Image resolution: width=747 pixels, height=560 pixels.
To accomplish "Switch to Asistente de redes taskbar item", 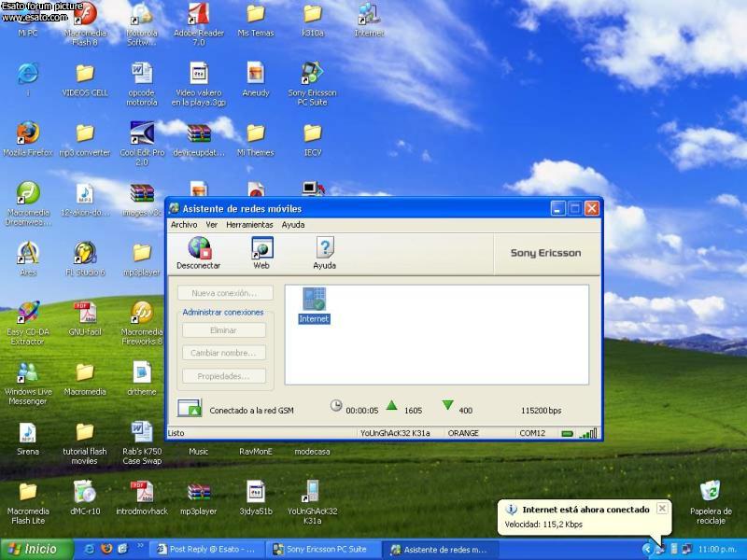I will pyautogui.click(x=440, y=549).
